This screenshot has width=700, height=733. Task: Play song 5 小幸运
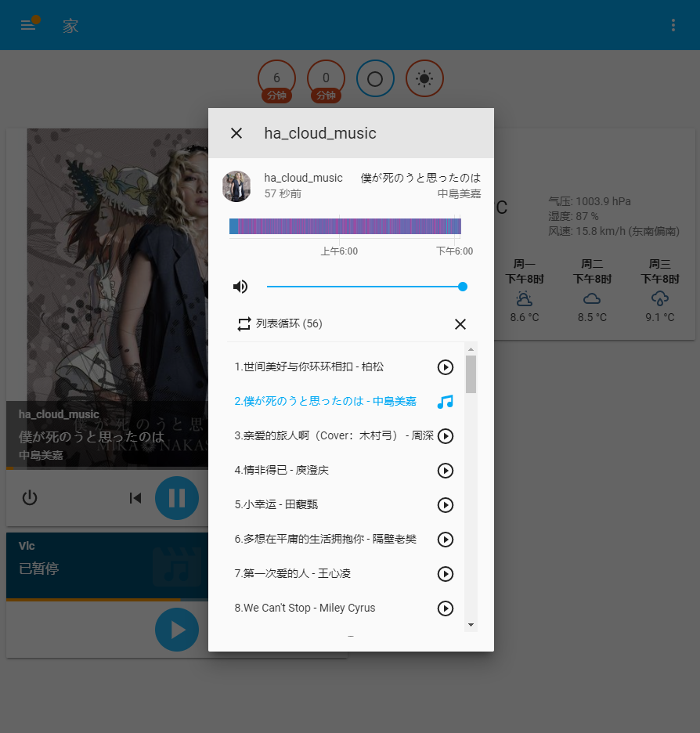tap(446, 505)
